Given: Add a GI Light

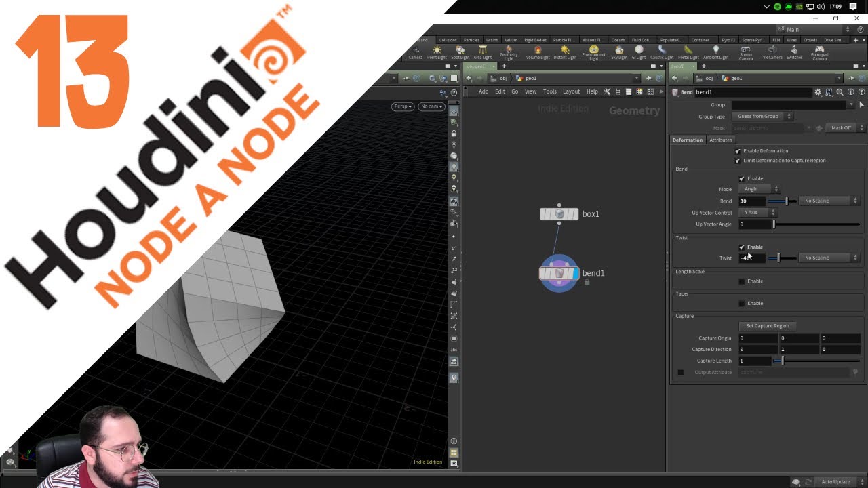Looking at the screenshot, I should pos(639,52).
